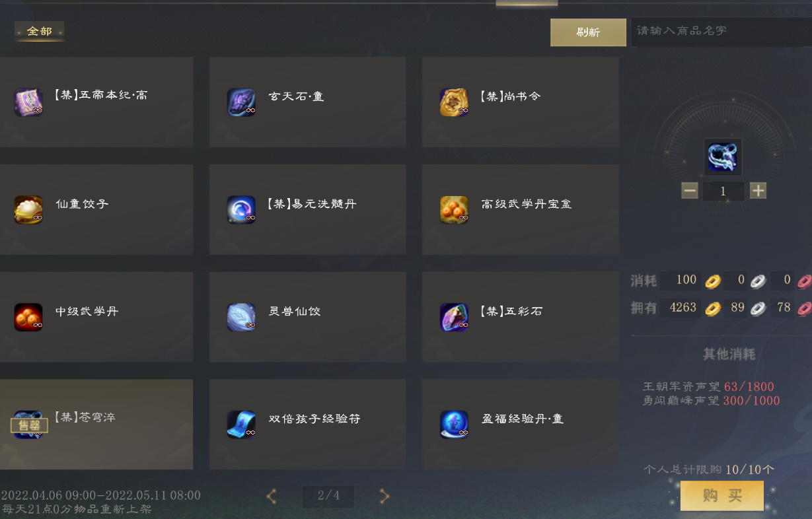The height and width of the screenshot is (519, 812).
Task: Click the 购买 purchase button
Action: click(722, 496)
